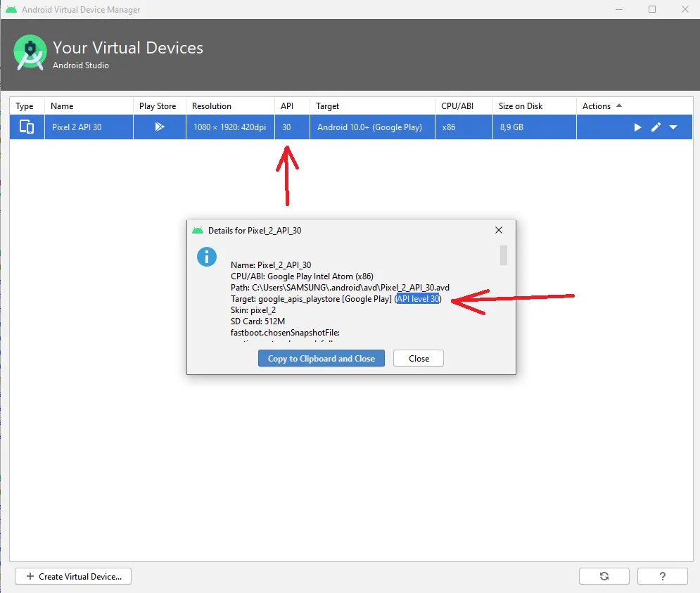The image size is (700, 593).
Task: Click the fastboot.chosenSnapshotFile line
Action: 285,332
